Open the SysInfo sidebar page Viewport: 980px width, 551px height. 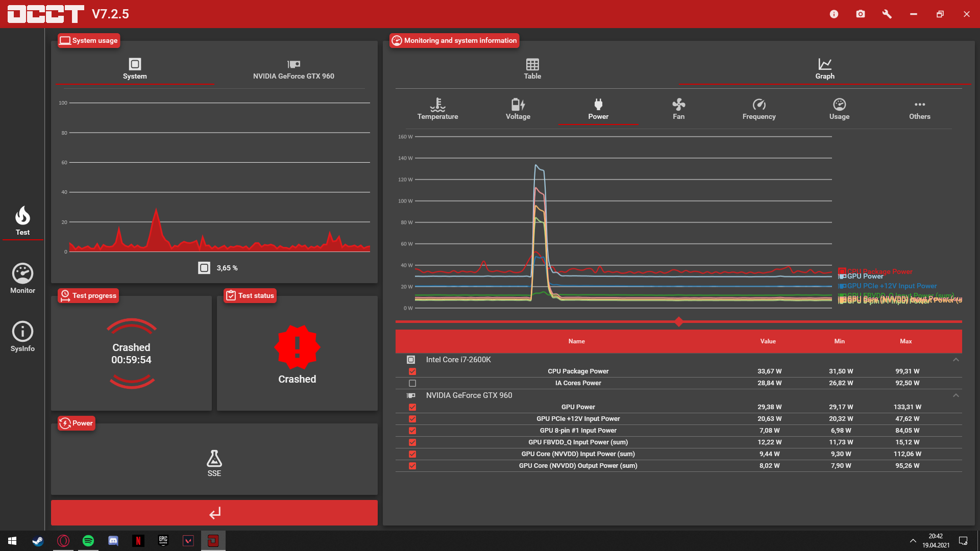click(22, 337)
